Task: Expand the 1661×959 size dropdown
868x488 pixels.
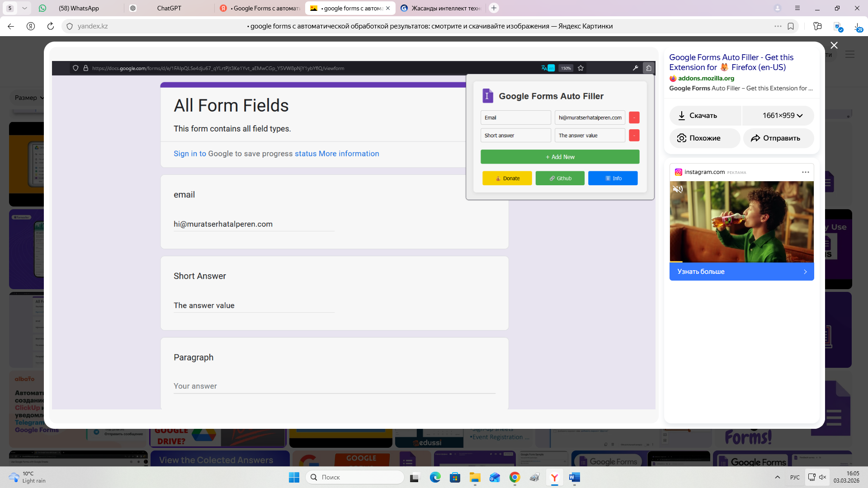Action: (x=782, y=116)
